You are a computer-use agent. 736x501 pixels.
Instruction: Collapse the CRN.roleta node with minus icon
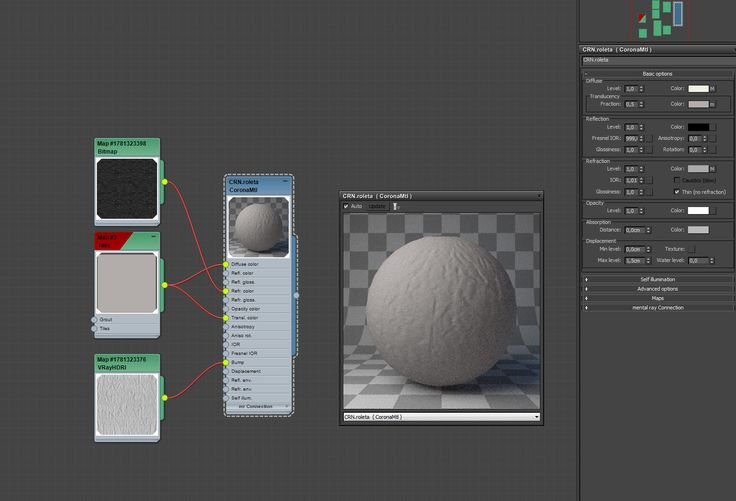(x=285, y=182)
